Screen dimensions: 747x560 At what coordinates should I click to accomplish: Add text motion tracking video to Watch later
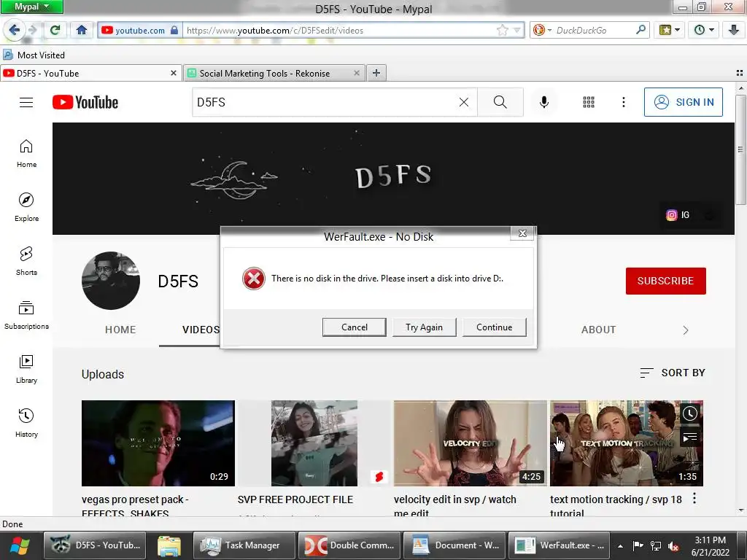(x=689, y=413)
